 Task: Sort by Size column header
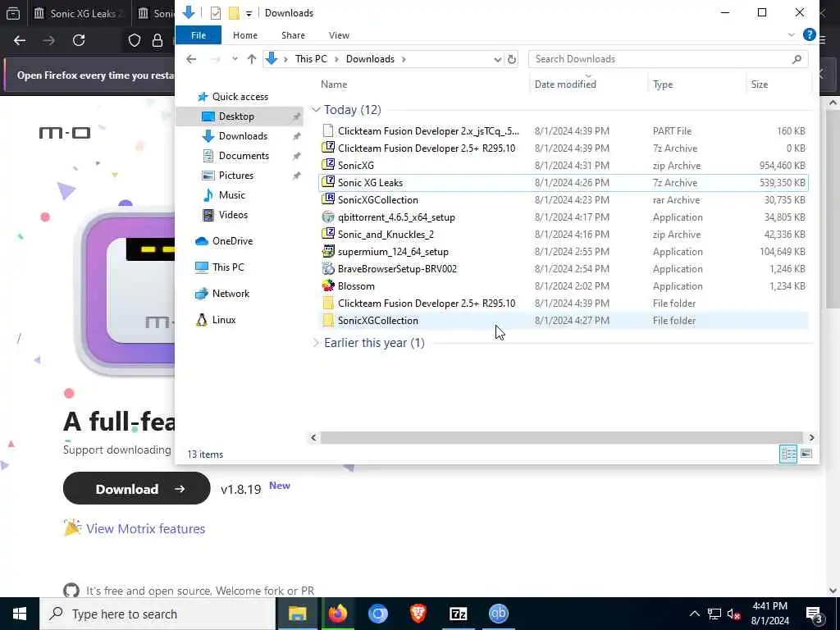[760, 84]
